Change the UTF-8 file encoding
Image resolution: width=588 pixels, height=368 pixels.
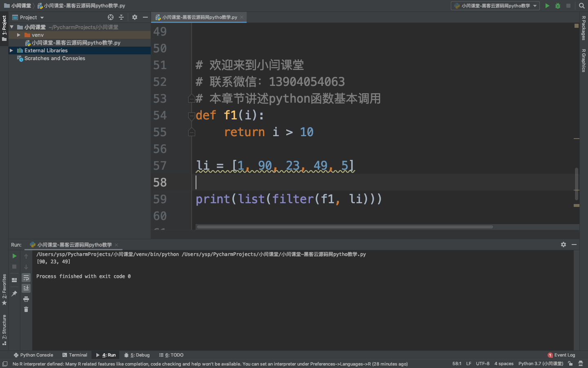(x=483, y=364)
